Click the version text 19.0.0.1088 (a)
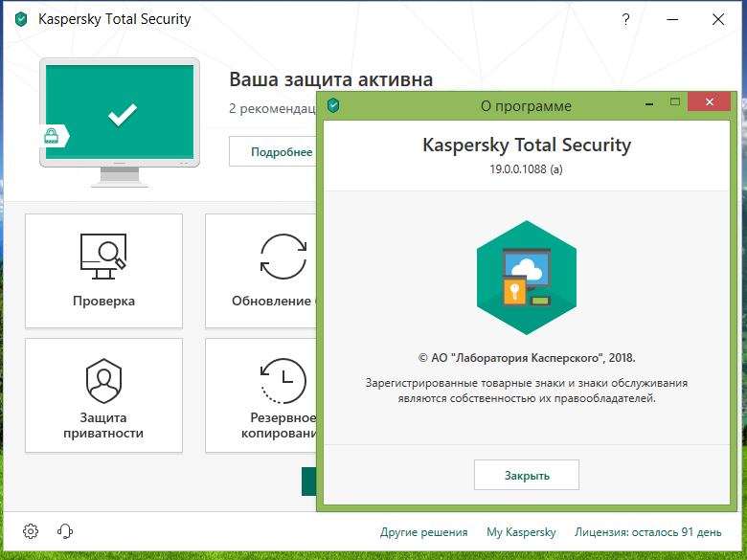Screen dimensions: 747x560 [x=527, y=169]
